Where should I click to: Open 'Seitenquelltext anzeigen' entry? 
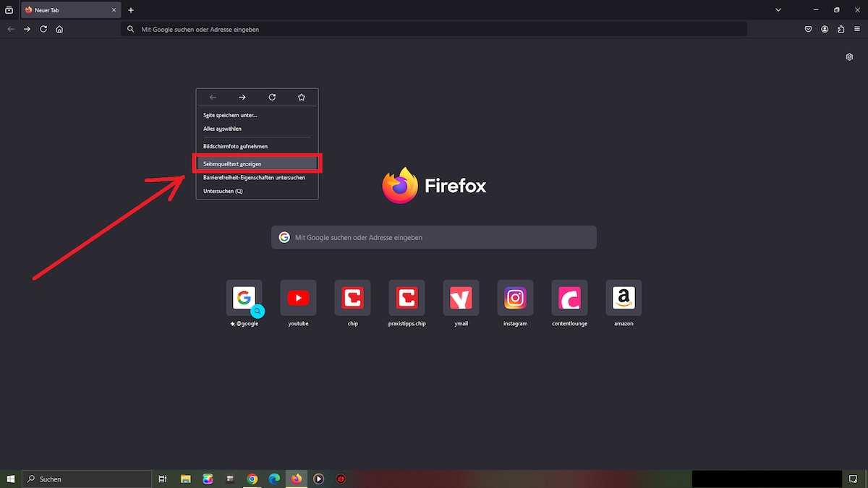click(x=257, y=164)
